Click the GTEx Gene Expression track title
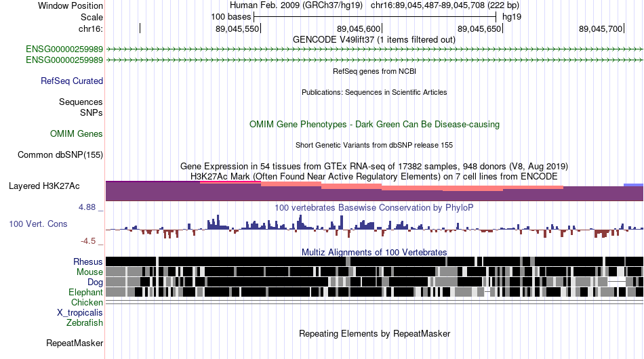 pos(374,166)
